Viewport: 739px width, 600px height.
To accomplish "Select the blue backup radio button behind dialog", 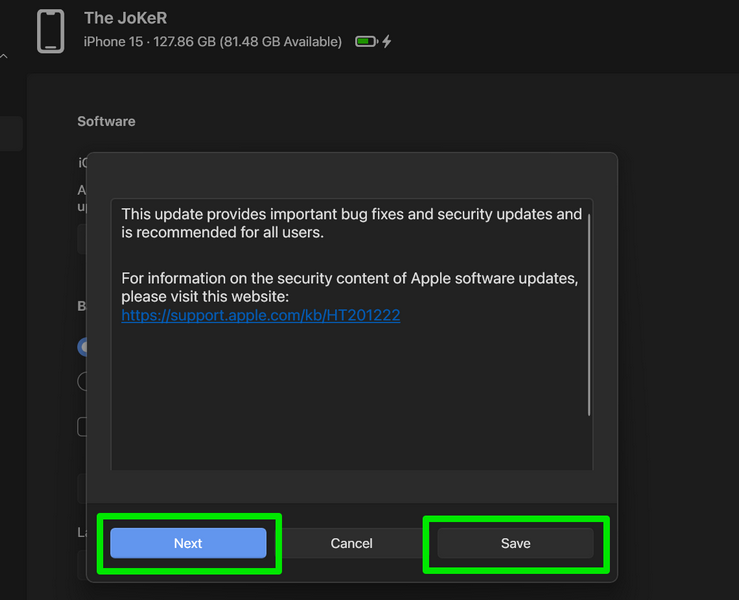I will point(82,347).
